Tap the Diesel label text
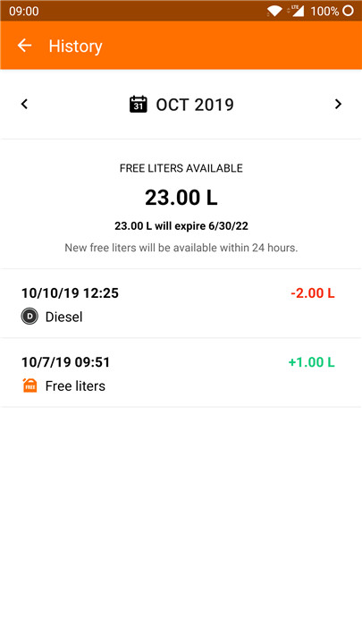 tap(63, 317)
